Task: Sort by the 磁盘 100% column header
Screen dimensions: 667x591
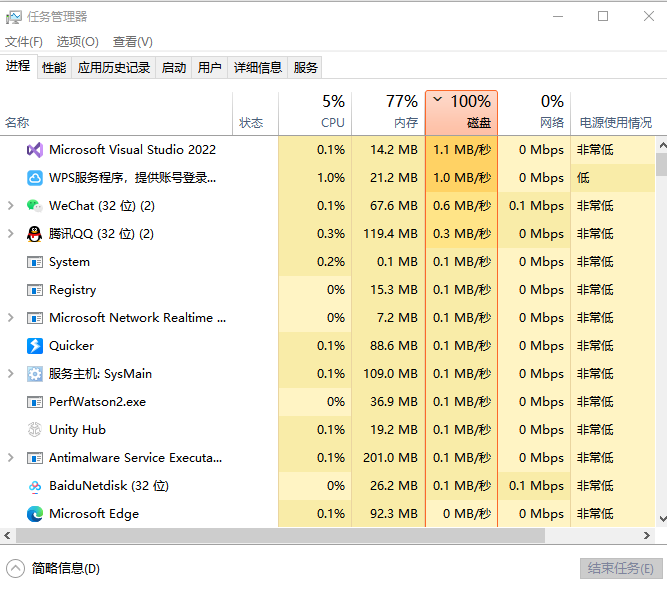Action: coord(462,113)
